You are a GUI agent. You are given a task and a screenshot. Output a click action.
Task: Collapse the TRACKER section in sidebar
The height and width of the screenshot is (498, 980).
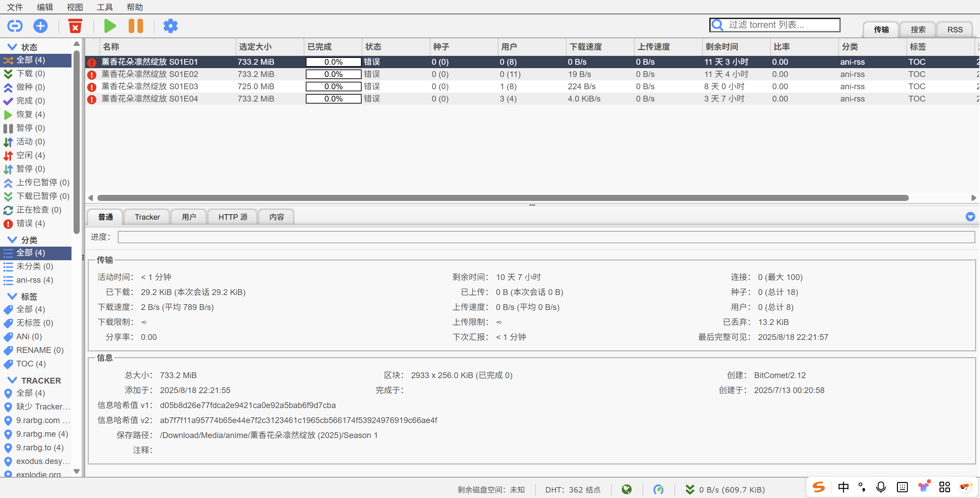[12, 380]
